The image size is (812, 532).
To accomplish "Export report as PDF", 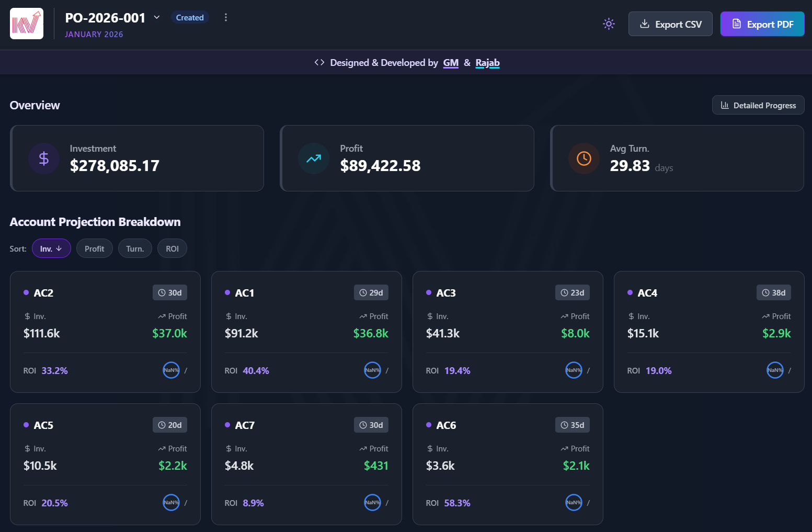I will point(762,24).
